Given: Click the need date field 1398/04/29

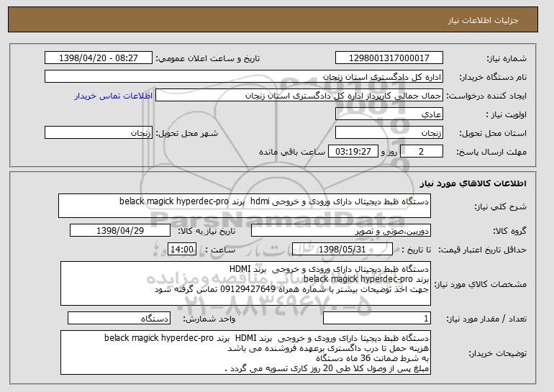Looking at the screenshot, I should click(120, 231).
